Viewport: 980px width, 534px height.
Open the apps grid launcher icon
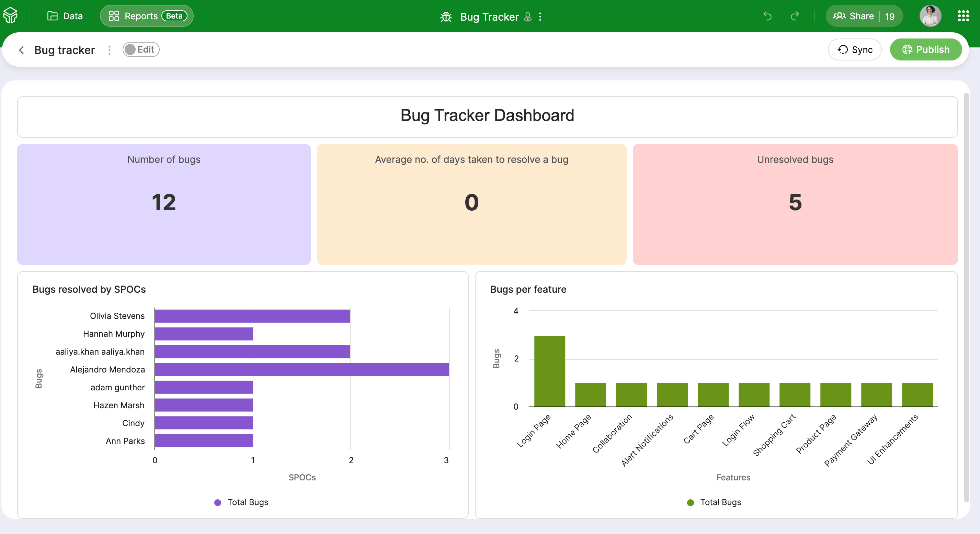pyautogui.click(x=963, y=16)
